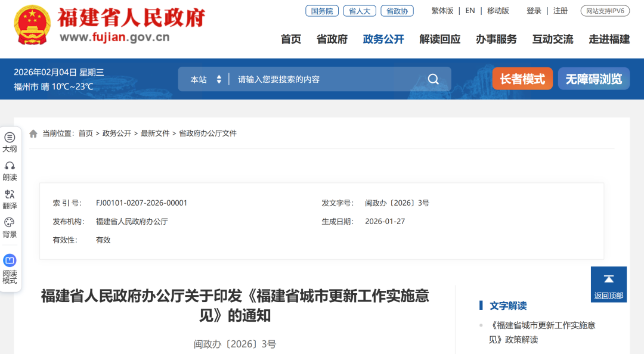Screen dimensions: 644x354
Task: Open 无障碍浏览 accessible browsing
Action: [x=593, y=78]
